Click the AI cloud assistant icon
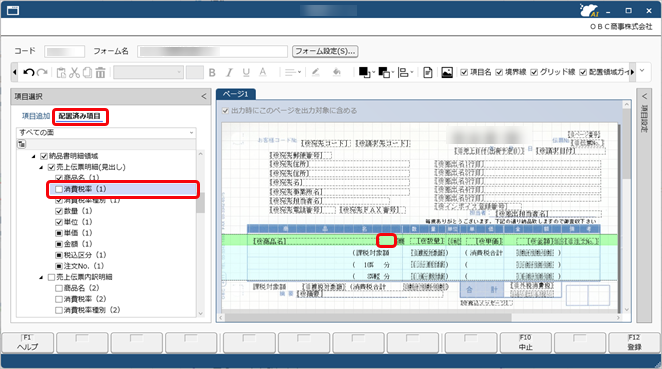 (x=589, y=10)
